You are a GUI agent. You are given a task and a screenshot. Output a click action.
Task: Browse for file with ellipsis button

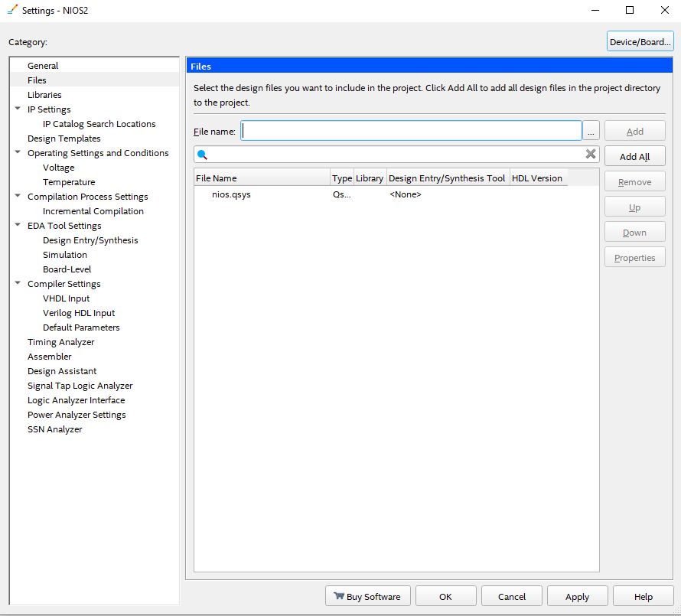click(x=591, y=131)
